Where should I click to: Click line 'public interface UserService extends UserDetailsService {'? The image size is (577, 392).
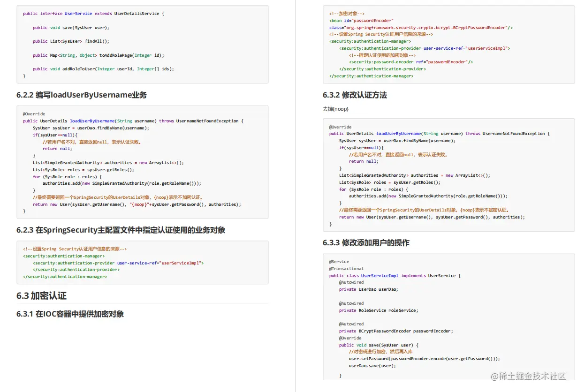point(93,14)
